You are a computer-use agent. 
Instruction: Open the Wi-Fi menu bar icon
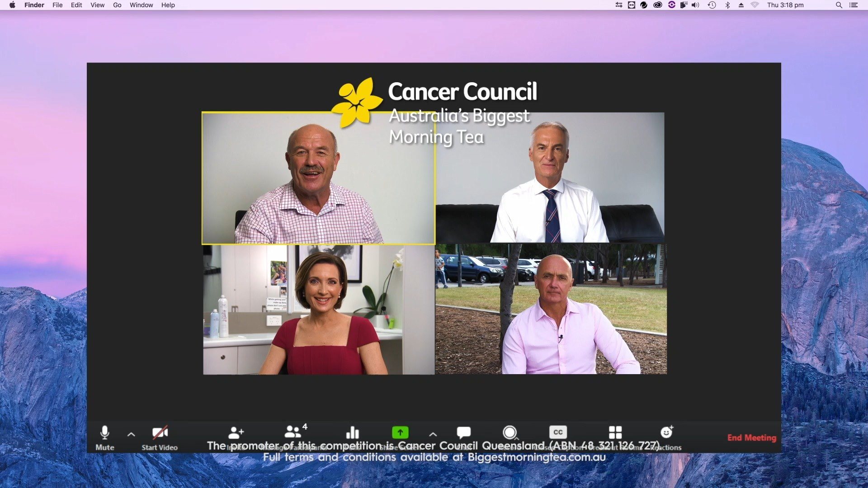point(755,5)
